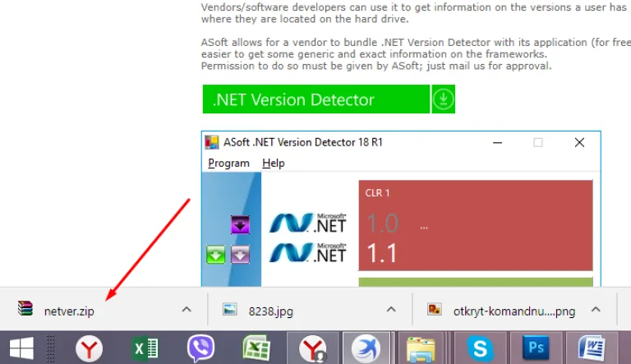The image size is (631, 364).
Task: Open the Help menu in ASoft window
Action: pos(274,163)
